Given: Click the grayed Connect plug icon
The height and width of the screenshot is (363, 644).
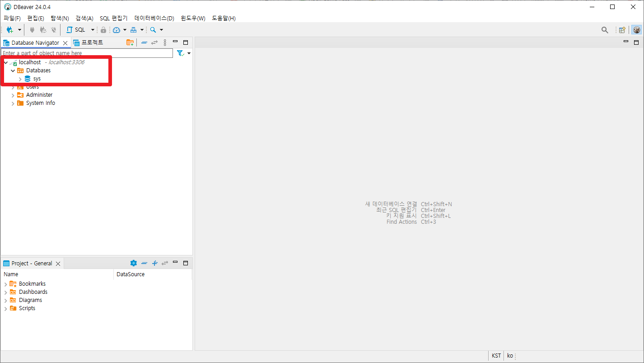Looking at the screenshot, I should pos(32,30).
